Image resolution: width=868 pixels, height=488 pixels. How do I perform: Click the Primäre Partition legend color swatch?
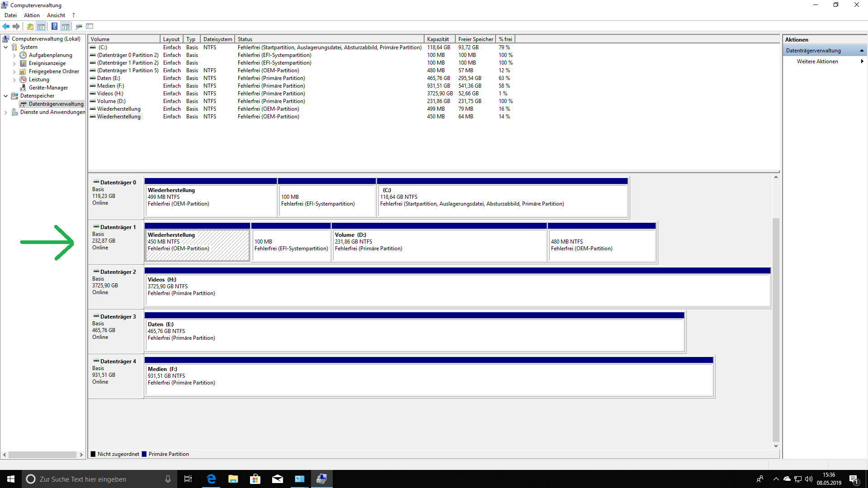[x=144, y=454]
